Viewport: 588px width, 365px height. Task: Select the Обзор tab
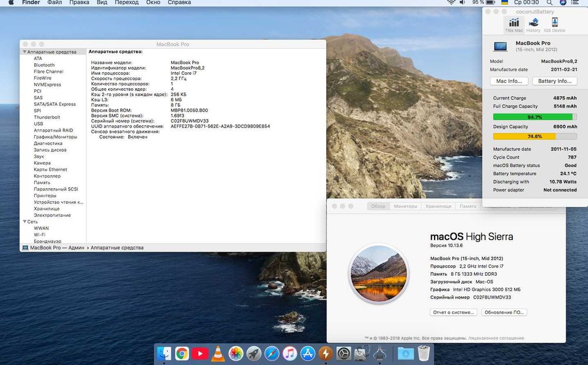378,206
